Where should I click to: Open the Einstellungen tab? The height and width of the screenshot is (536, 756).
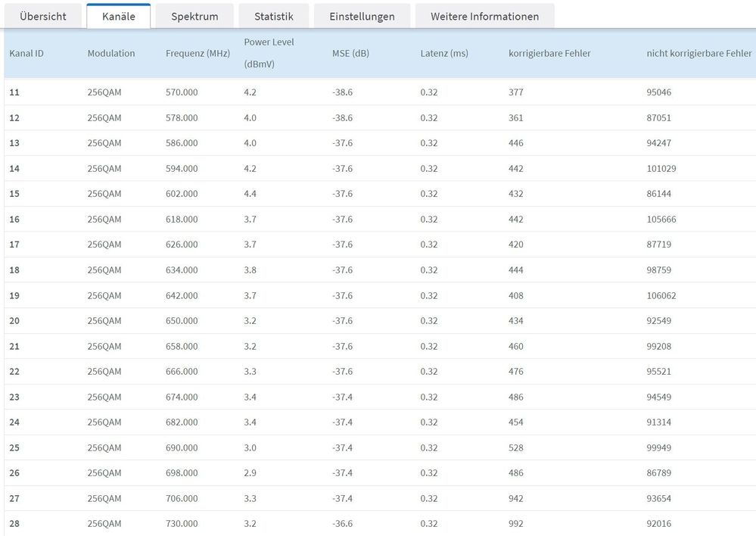click(x=362, y=17)
